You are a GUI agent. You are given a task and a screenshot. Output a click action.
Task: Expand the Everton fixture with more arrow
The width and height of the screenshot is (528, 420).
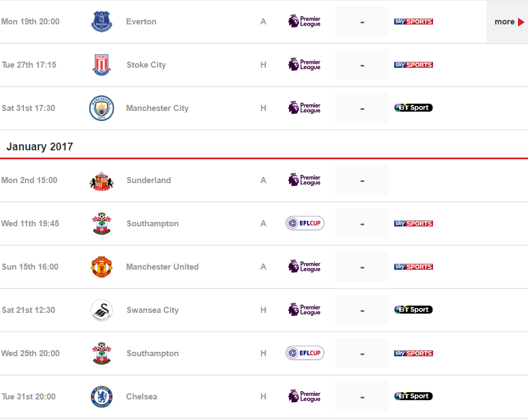[509, 22]
